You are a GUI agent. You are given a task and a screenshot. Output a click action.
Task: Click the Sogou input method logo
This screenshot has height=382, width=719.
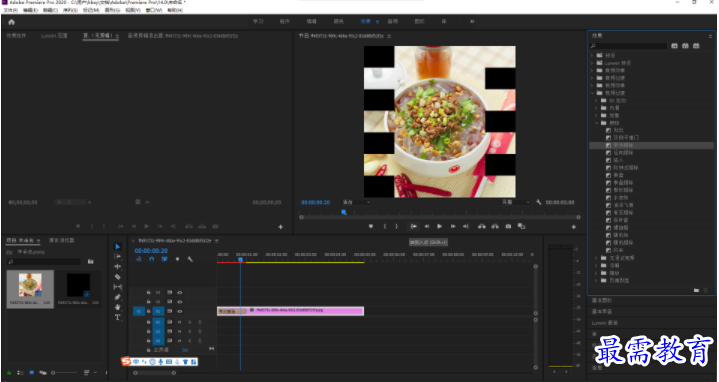(x=126, y=362)
